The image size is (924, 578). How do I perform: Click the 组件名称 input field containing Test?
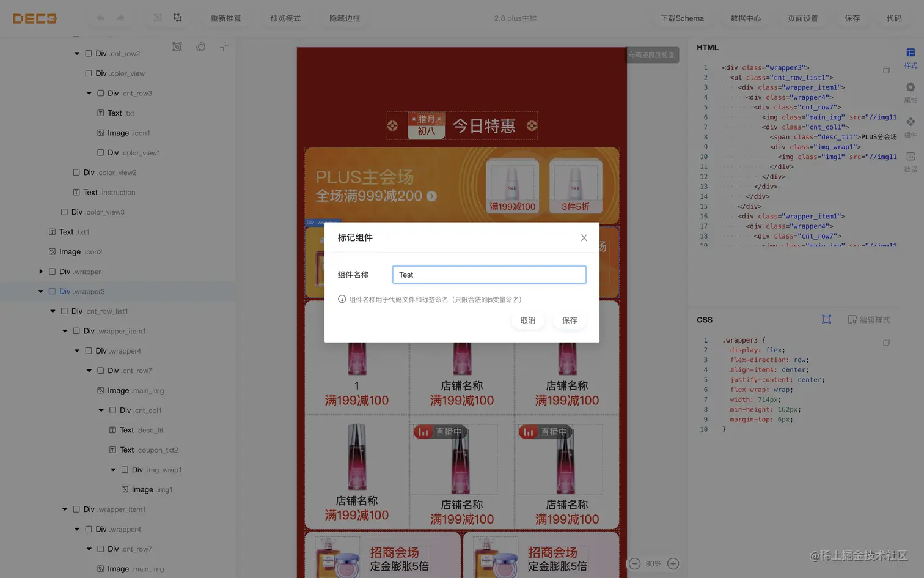click(490, 275)
